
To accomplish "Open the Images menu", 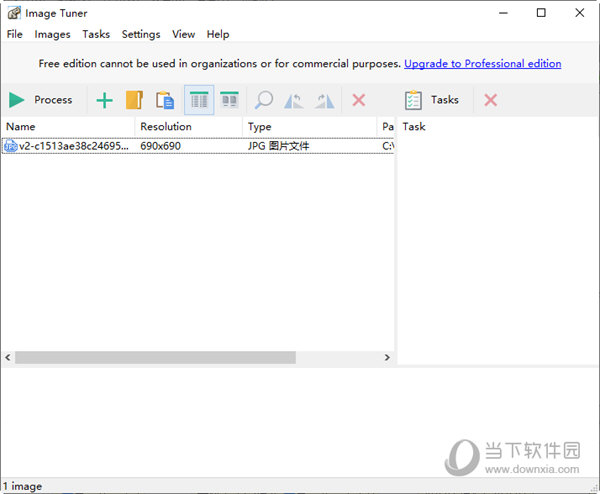I will (x=52, y=34).
